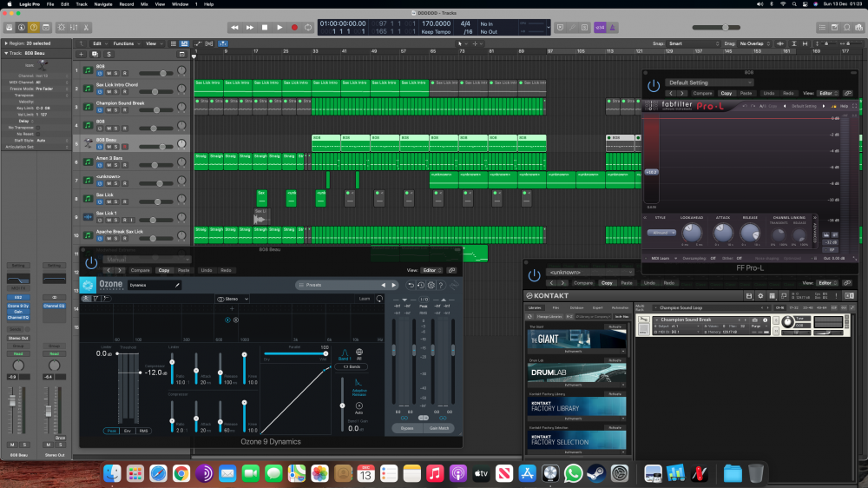Toggle the Ozone plugin power button
The image size is (868, 488).
coord(91,264)
